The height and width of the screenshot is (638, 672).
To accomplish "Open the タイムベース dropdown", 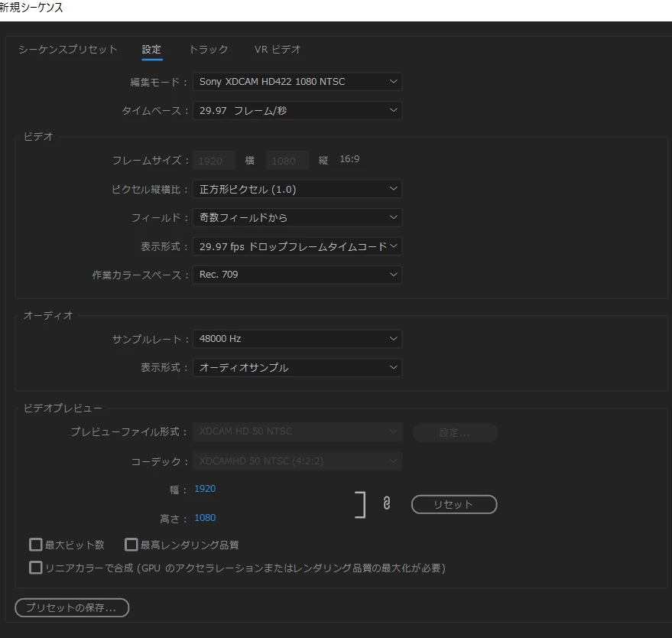I will pyautogui.click(x=297, y=110).
